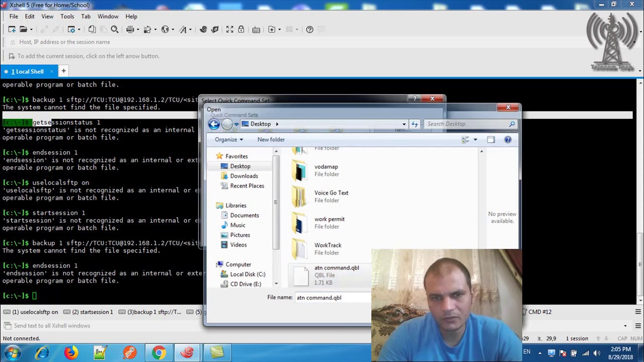The height and width of the screenshot is (362, 644).
Task: Click New folder in Open dialog
Action: tap(271, 139)
